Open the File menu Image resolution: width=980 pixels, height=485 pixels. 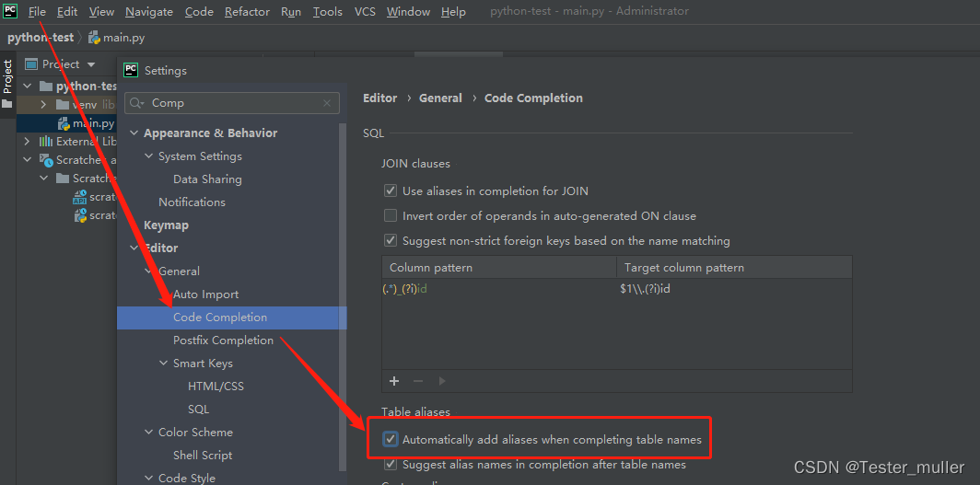pyautogui.click(x=37, y=11)
